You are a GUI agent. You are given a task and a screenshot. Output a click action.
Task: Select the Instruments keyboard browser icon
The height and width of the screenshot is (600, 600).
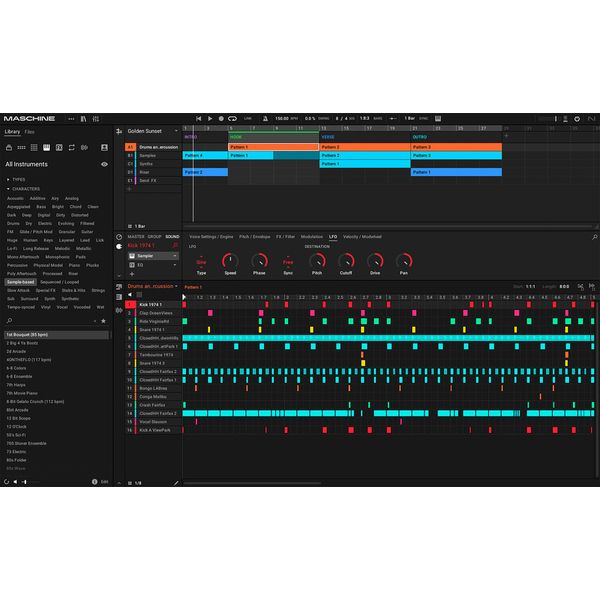[x=46, y=148]
